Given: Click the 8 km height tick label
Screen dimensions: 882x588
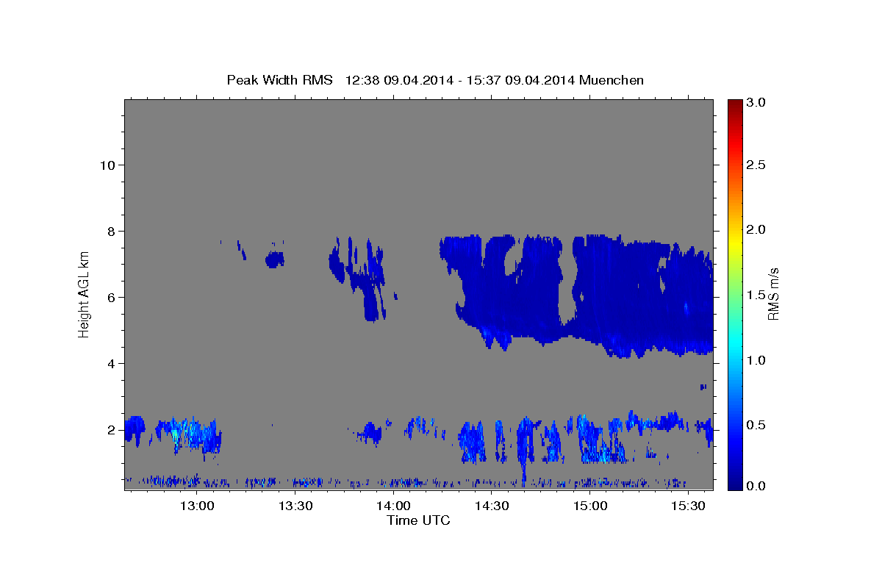Looking at the screenshot, I should 110,231.
